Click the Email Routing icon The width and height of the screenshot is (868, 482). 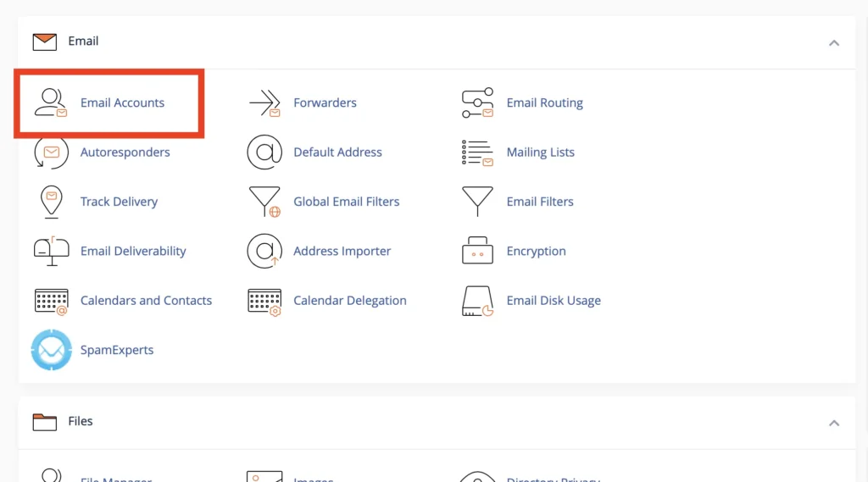click(x=477, y=102)
